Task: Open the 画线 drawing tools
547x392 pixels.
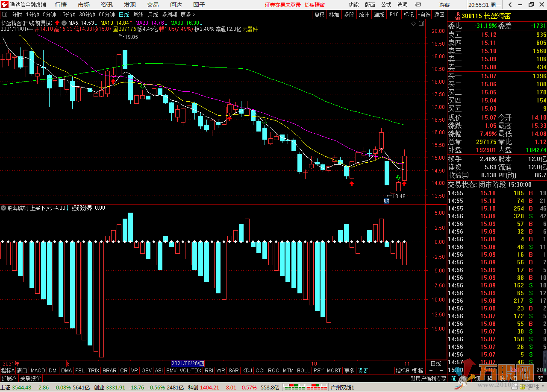Action: pos(379,15)
